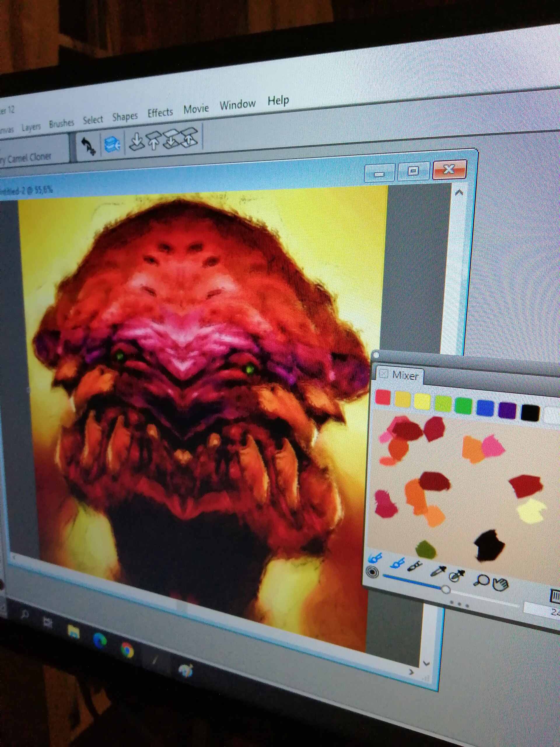The width and height of the screenshot is (560, 747).
Task: Click the round brush-size icon in Mixer
Action: (x=372, y=572)
